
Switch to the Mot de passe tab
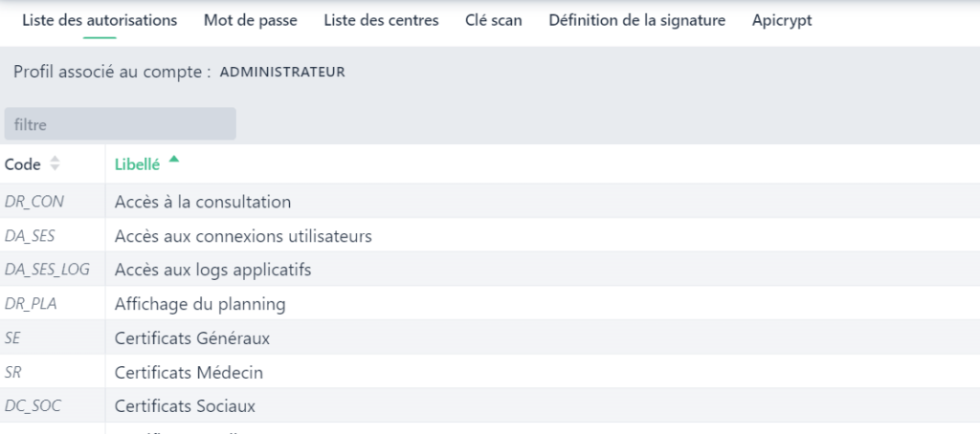pyautogui.click(x=250, y=20)
